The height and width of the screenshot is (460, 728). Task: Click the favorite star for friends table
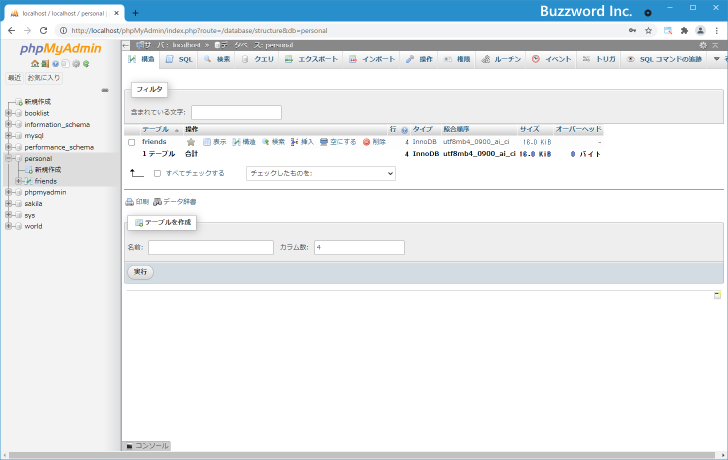point(190,142)
